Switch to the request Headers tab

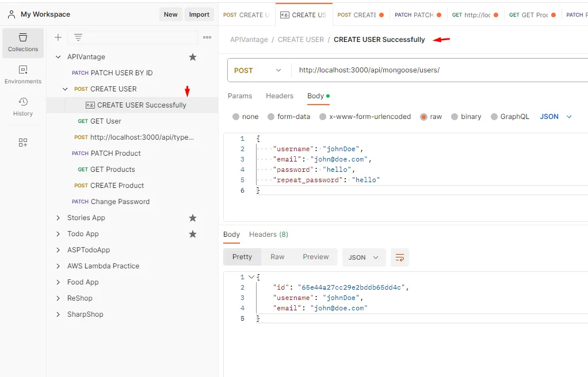pyautogui.click(x=280, y=96)
